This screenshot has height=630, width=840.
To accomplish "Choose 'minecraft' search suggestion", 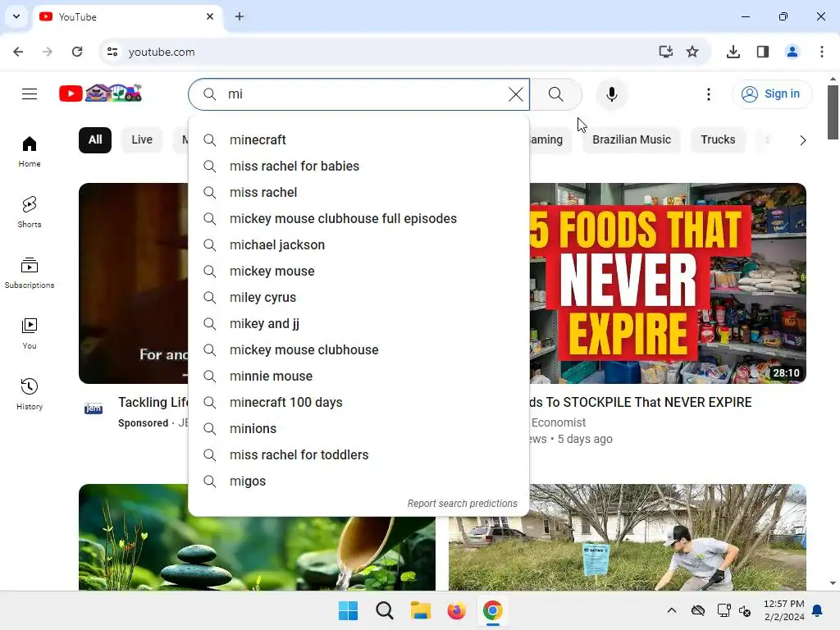I will point(359,139).
